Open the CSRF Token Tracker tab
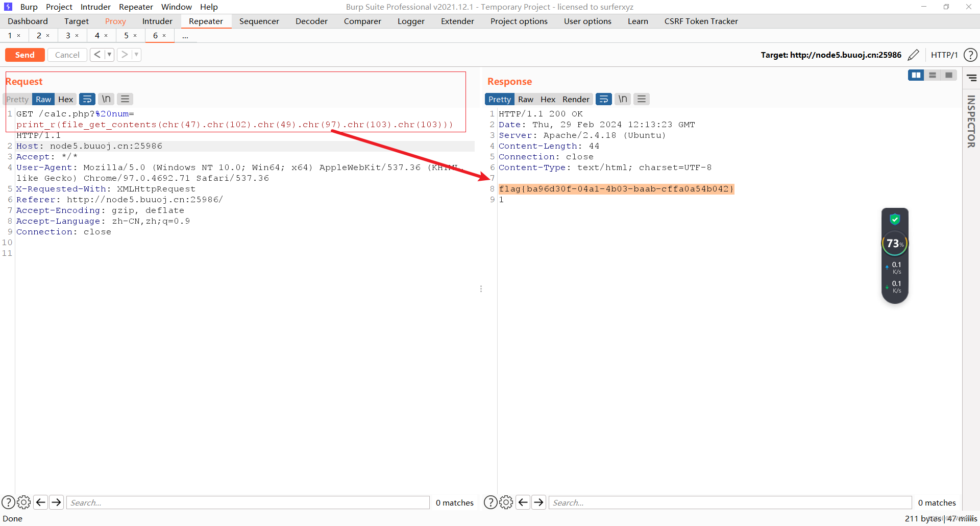The image size is (980, 526). pyautogui.click(x=701, y=21)
